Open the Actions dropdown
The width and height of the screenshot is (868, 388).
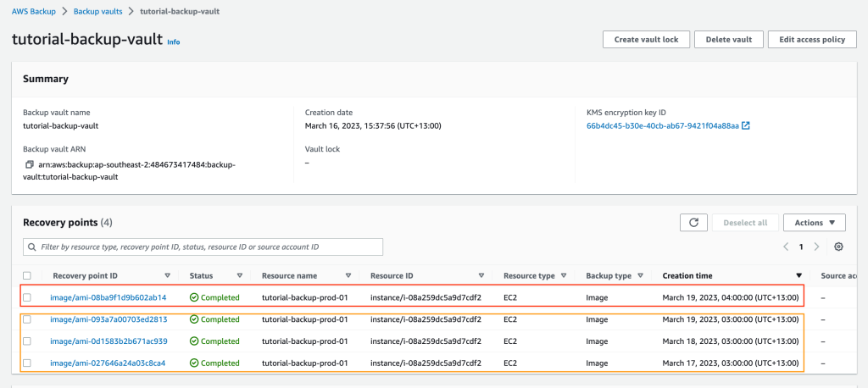814,223
